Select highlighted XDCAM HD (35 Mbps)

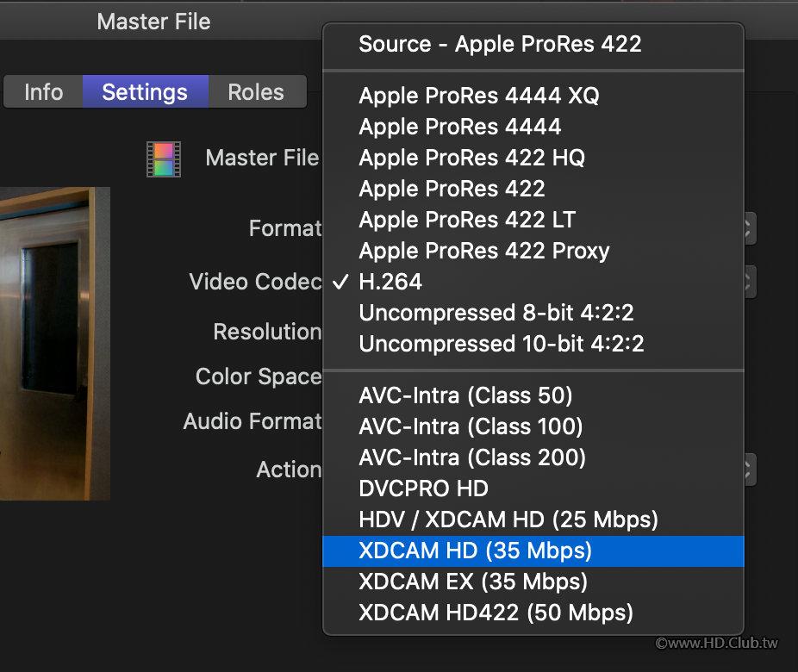coord(533,551)
